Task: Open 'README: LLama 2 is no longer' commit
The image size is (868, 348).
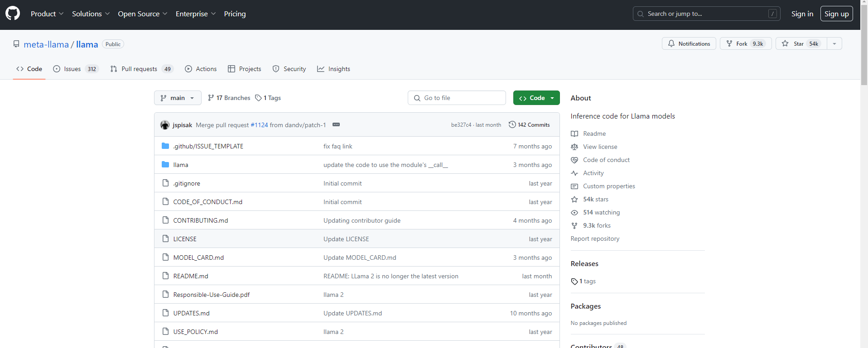Action: [x=391, y=276]
